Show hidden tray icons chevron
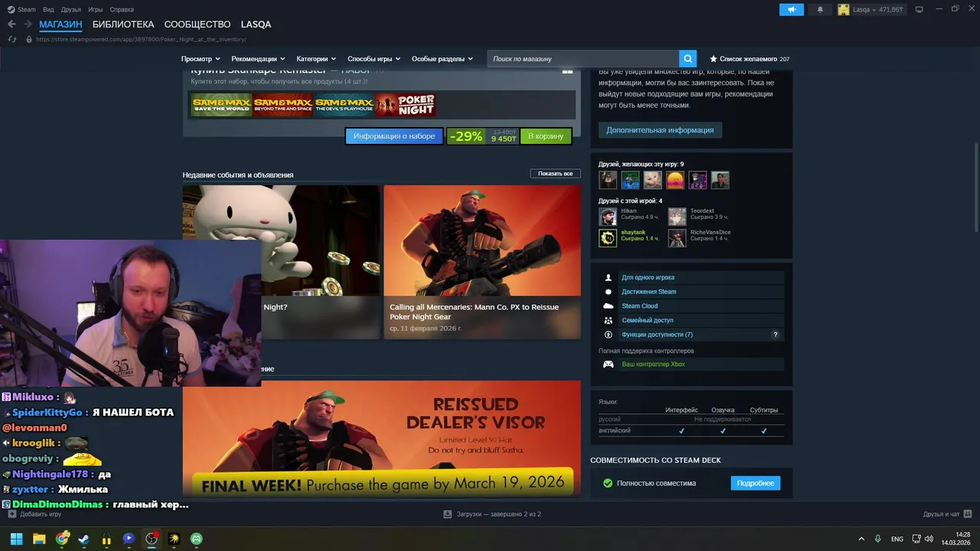The image size is (980, 551). click(x=861, y=539)
